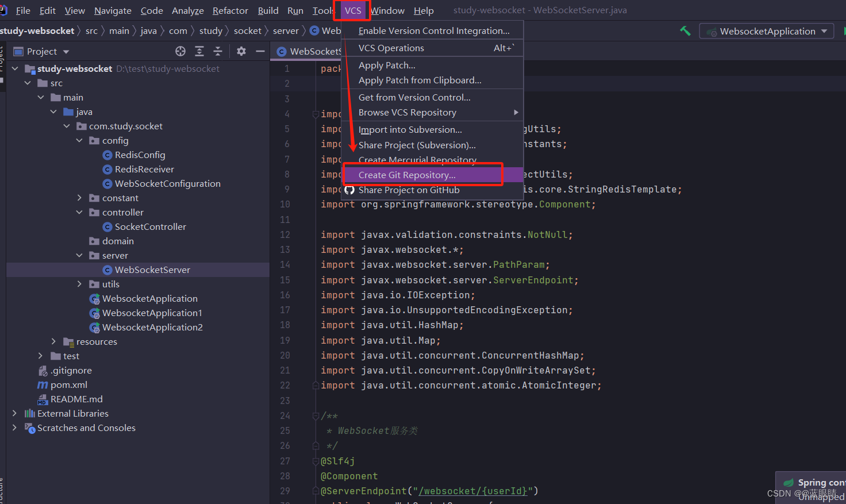This screenshot has height=504, width=846.
Task: Select the RedisReceiver class file
Action: click(144, 169)
